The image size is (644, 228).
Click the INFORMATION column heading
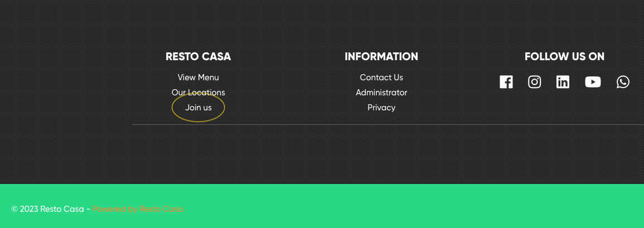pos(381,57)
